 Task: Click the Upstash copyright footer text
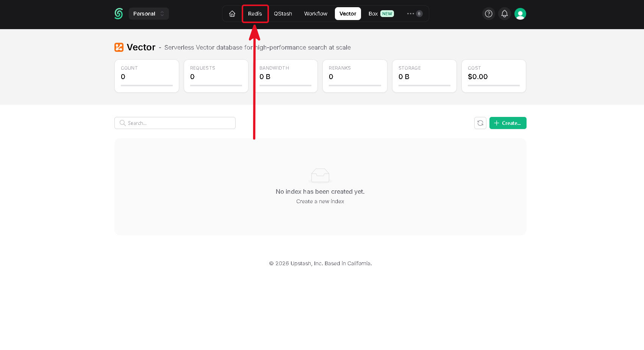click(320, 263)
